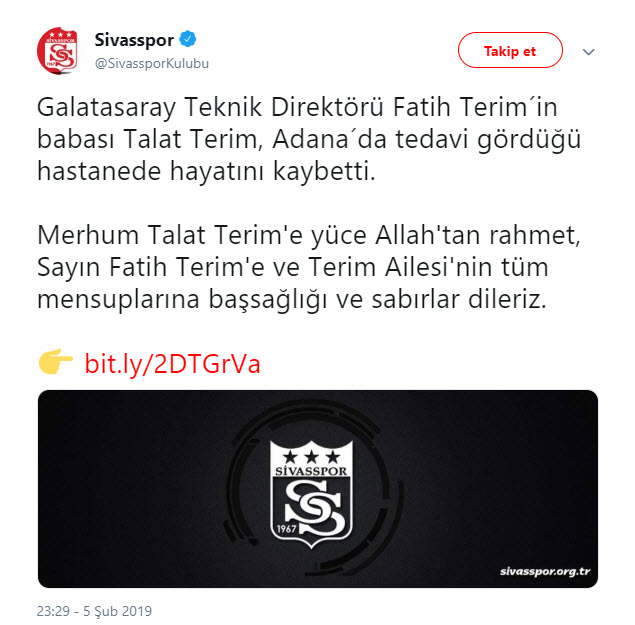Open the bit.ly/2DTGrVa link

coord(172,363)
